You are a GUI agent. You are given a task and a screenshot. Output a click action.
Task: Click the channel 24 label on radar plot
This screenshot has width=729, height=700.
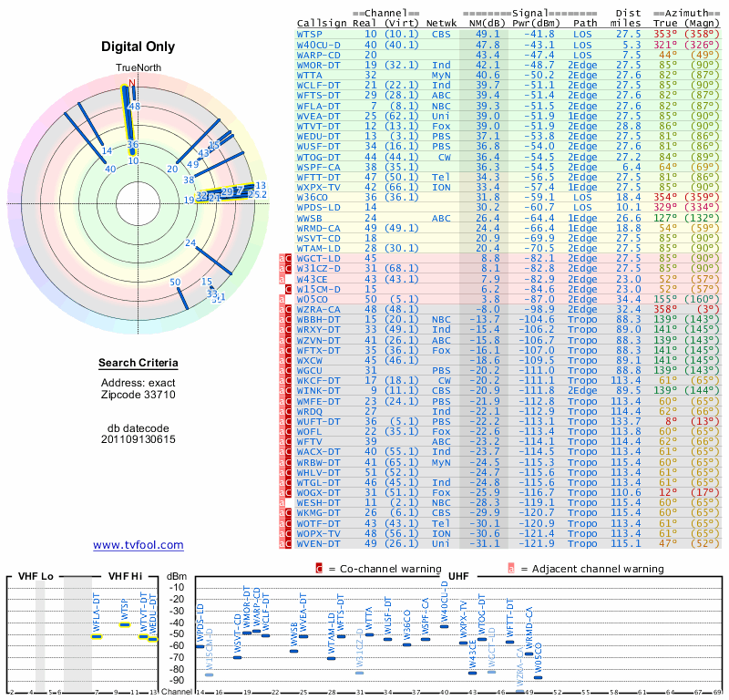190,242
